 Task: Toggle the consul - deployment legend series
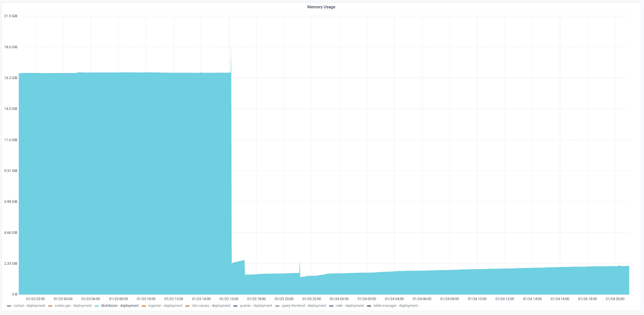coord(29,306)
